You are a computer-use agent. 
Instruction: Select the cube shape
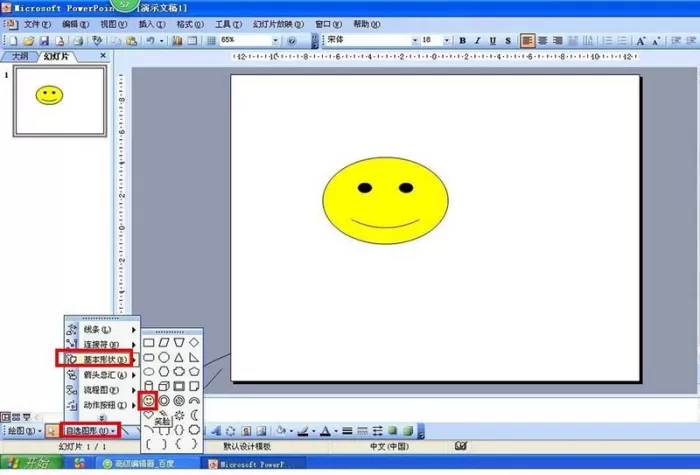coord(164,386)
